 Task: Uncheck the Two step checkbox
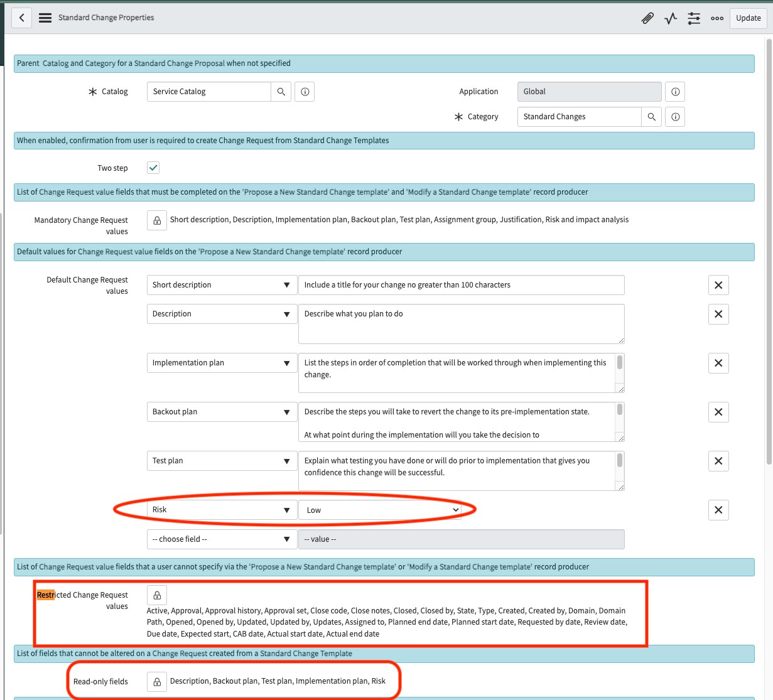pyautogui.click(x=153, y=168)
